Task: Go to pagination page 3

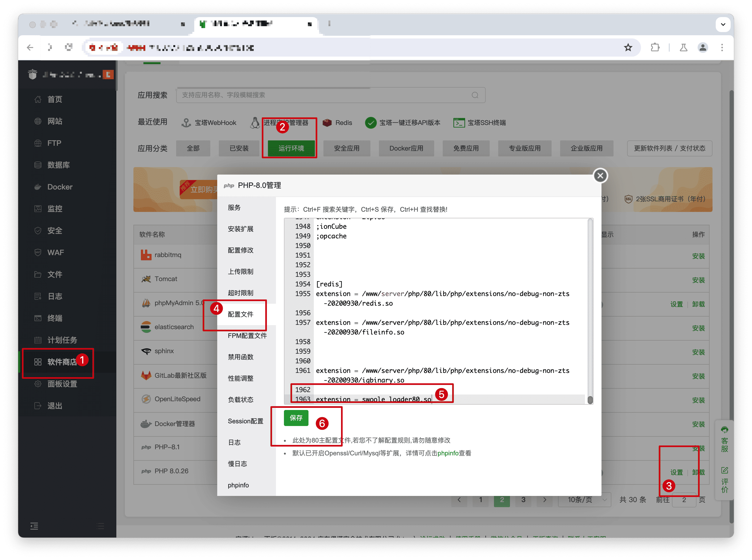Action: point(523,500)
